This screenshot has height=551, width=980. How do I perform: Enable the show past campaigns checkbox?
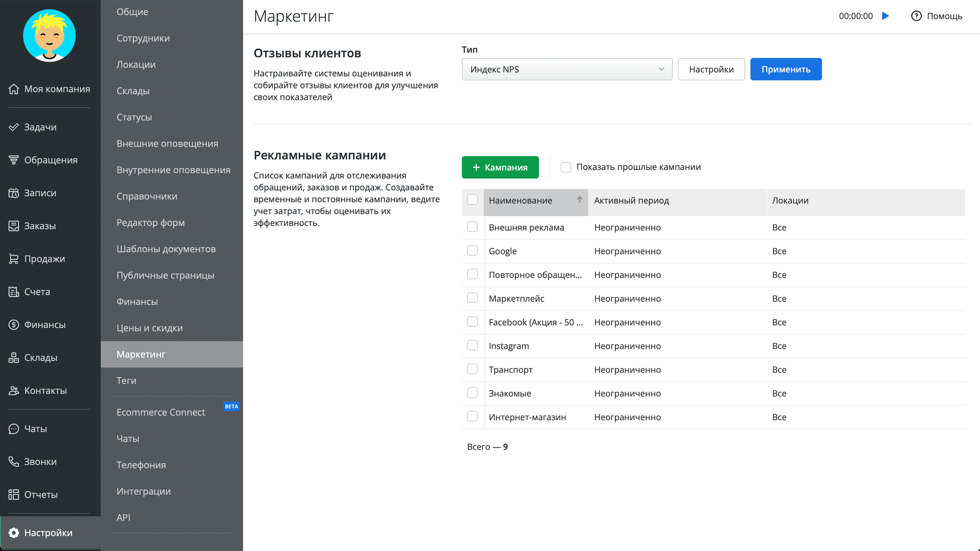566,167
